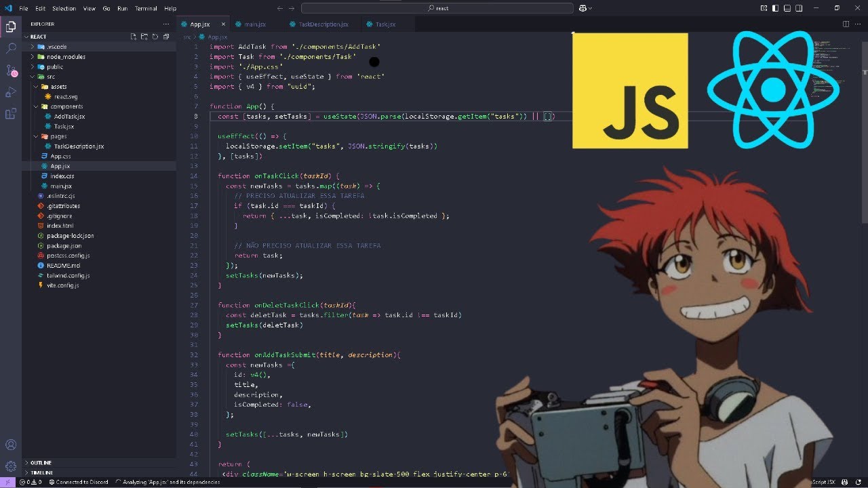This screenshot has width=868, height=488.
Task: Collapse the pages folder
Action: click(37, 136)
